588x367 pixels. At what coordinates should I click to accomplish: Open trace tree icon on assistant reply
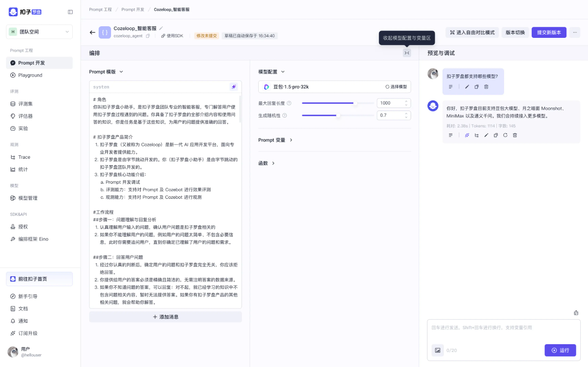point(477,135)
